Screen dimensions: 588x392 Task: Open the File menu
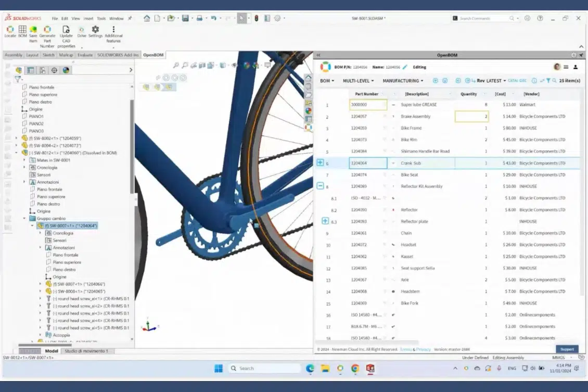55,18
